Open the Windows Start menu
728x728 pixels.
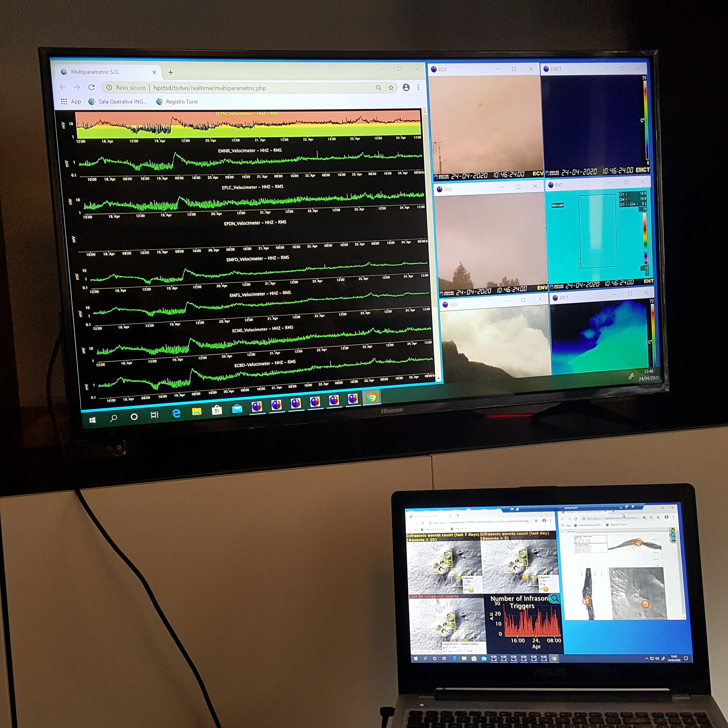92,420
